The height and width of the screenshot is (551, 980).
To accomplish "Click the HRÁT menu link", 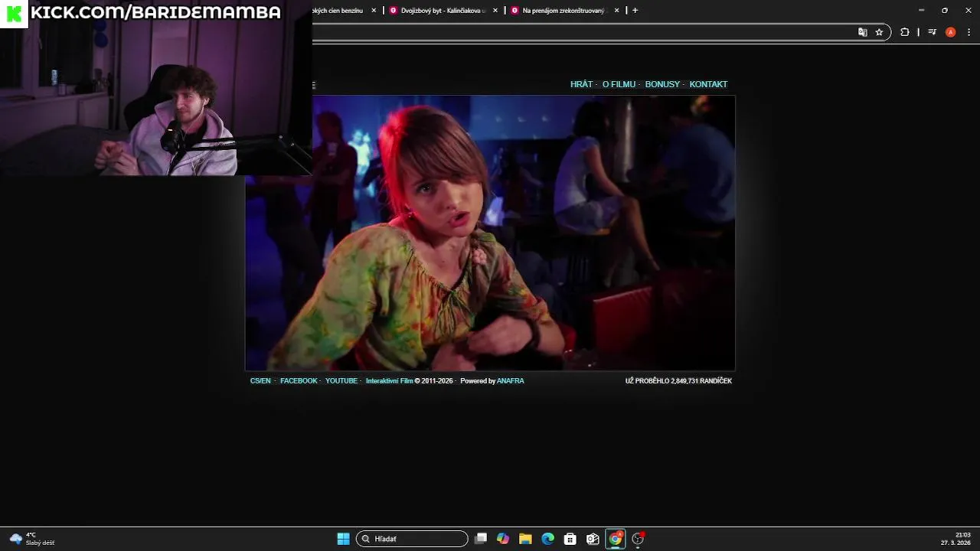I will (x=581, y=84).
